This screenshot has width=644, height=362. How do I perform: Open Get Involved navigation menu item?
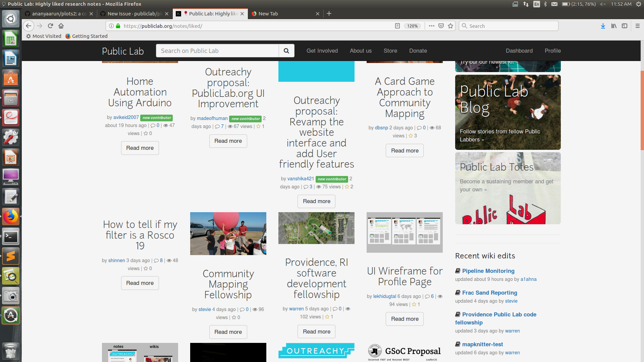(322, 51)
